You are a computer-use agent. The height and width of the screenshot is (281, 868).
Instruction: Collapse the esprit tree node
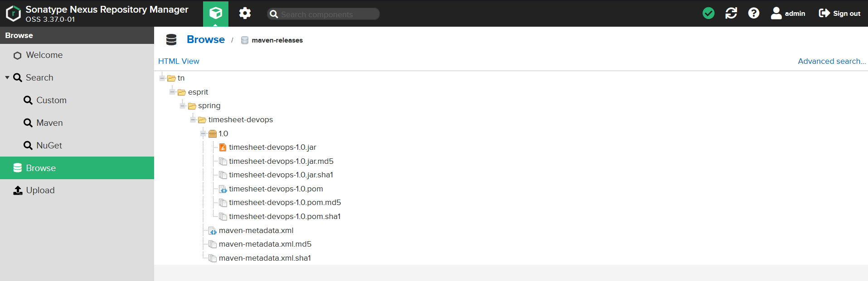click(x=172, y=92)
